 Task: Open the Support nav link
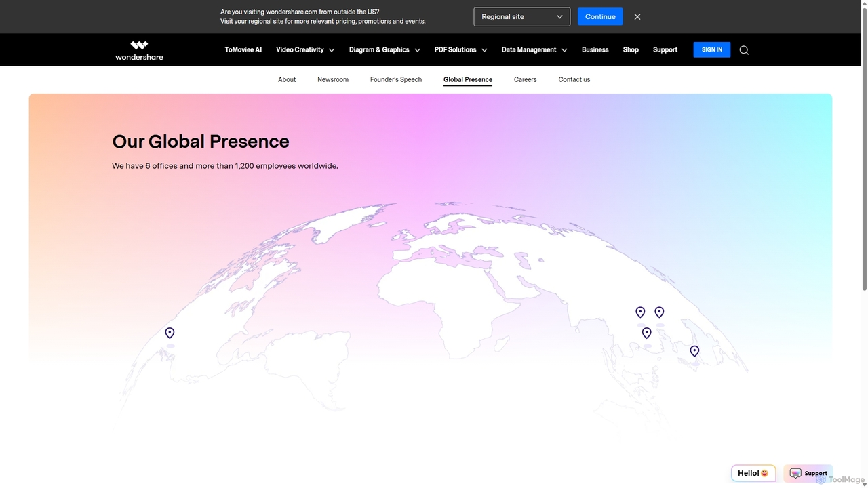tap(665, 50)
